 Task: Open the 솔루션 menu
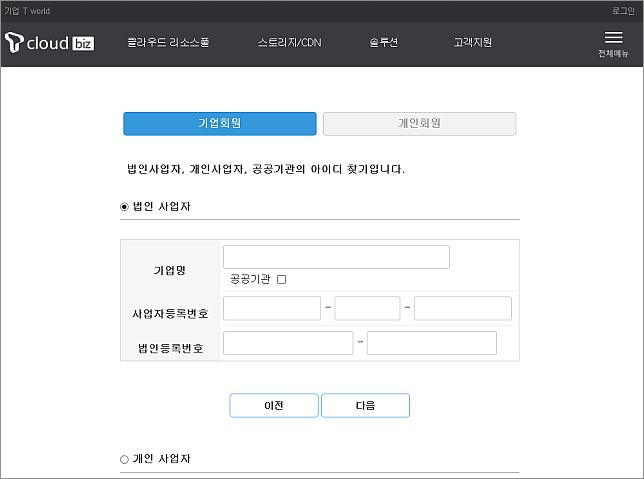(384, 42)
